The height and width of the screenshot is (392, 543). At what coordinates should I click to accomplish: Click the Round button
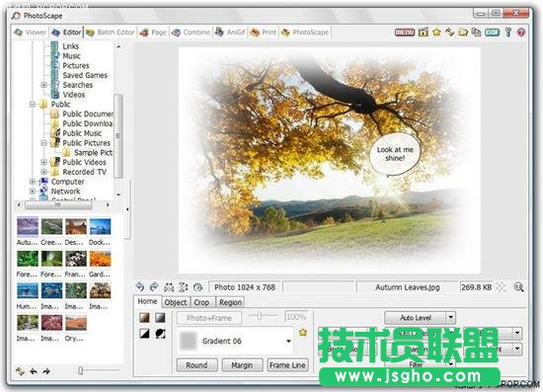(x=196, y=365)
